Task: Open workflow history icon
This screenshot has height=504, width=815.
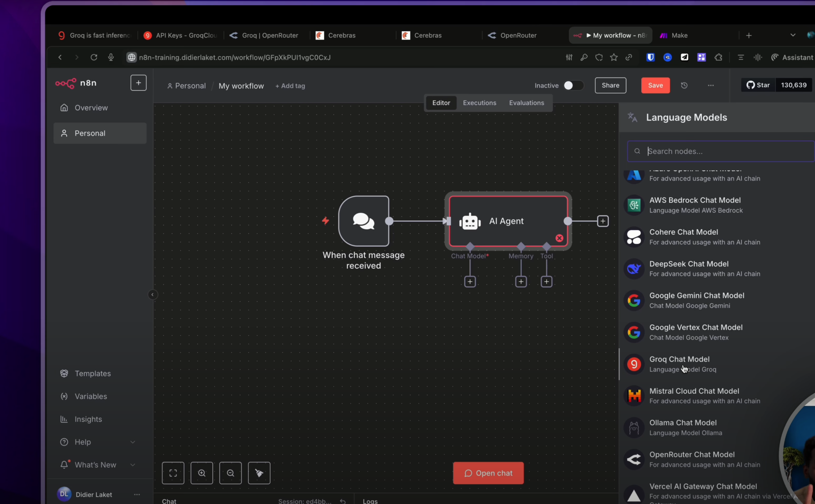Action: click(684, 85)
